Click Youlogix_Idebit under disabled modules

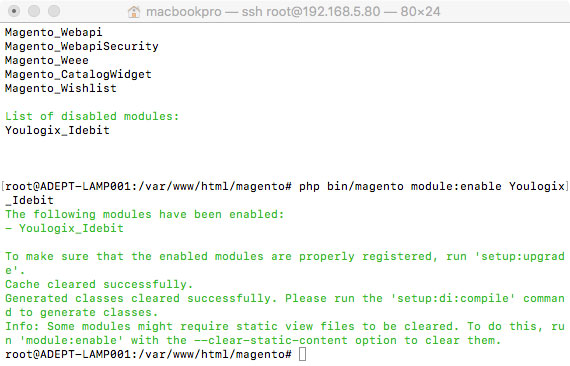pos(57,130)
